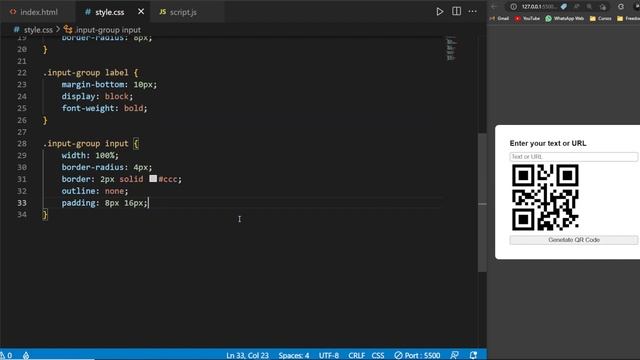Open the #ccc color swatch picker

point(153,178)
